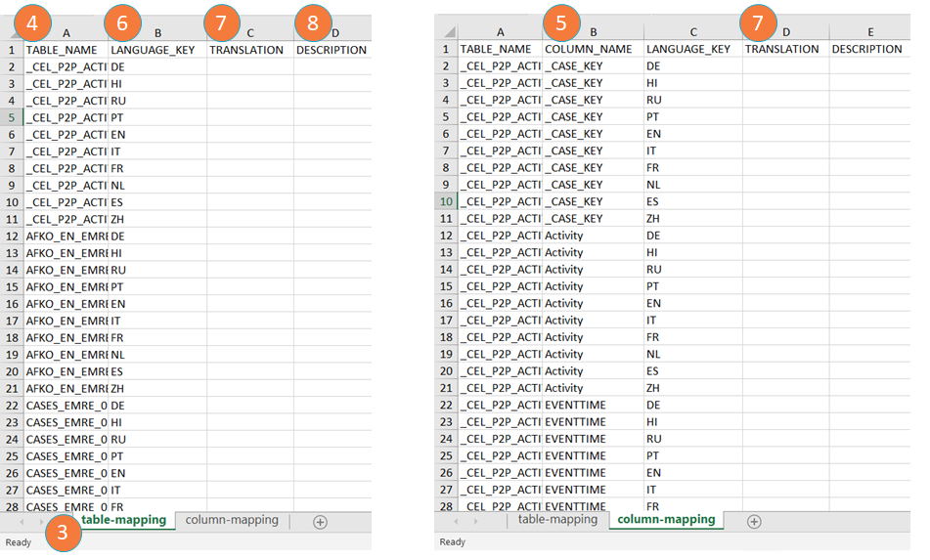This screenshot has height=560, width=930.
Task: Select row 10 header in the right sheet
Action: (446, 201)
